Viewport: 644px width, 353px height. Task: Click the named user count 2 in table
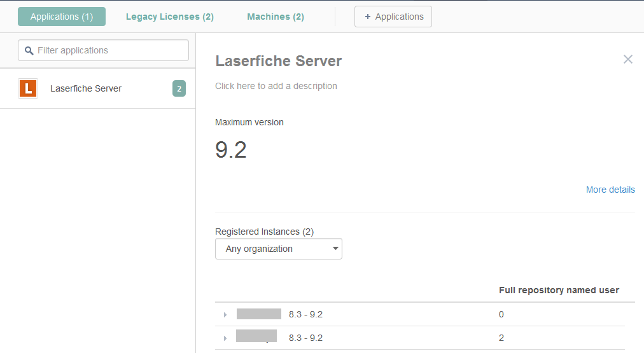[x=501, y=338]
